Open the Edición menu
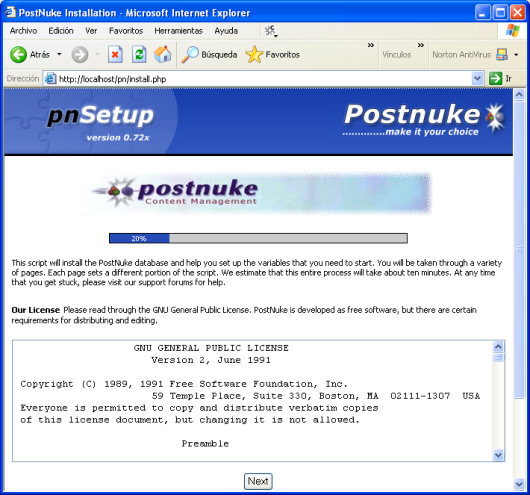This screenshot has height=495, width=530. (61, 31)
